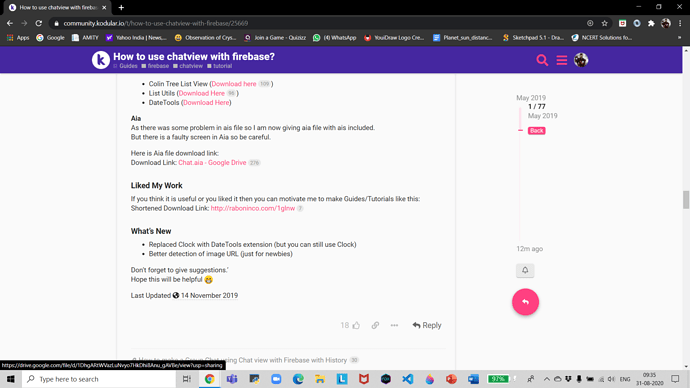Switch to the chatview with firebase tab
Viewport: 690px width, 388px height.
click(57, 7)
